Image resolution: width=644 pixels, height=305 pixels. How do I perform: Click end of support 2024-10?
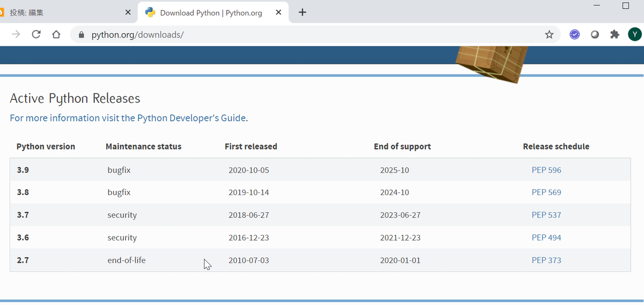coord(394,192)
